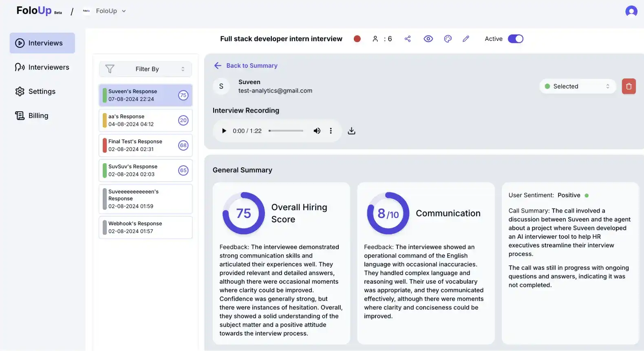Click the S candidate avatar
This screenshot has height=351, width=644.
coord(221,86)
